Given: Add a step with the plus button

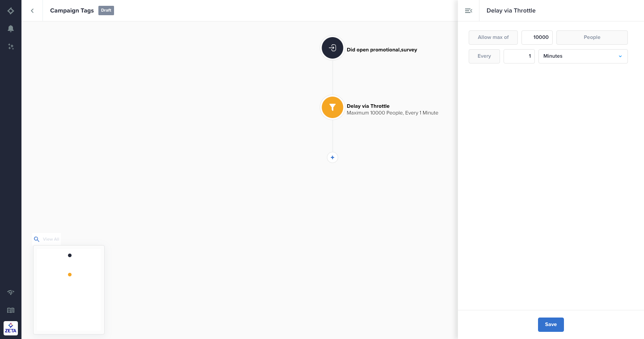Looking at the screenshot, I should pos(332,157).
